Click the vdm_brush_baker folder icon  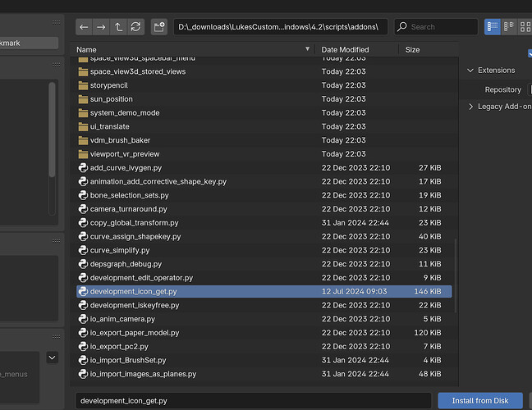coord(83,140)
